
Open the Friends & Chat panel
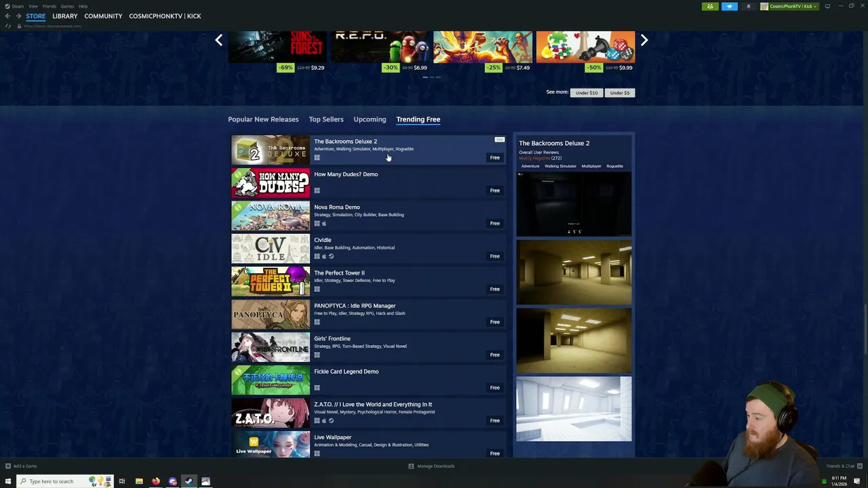843,466
